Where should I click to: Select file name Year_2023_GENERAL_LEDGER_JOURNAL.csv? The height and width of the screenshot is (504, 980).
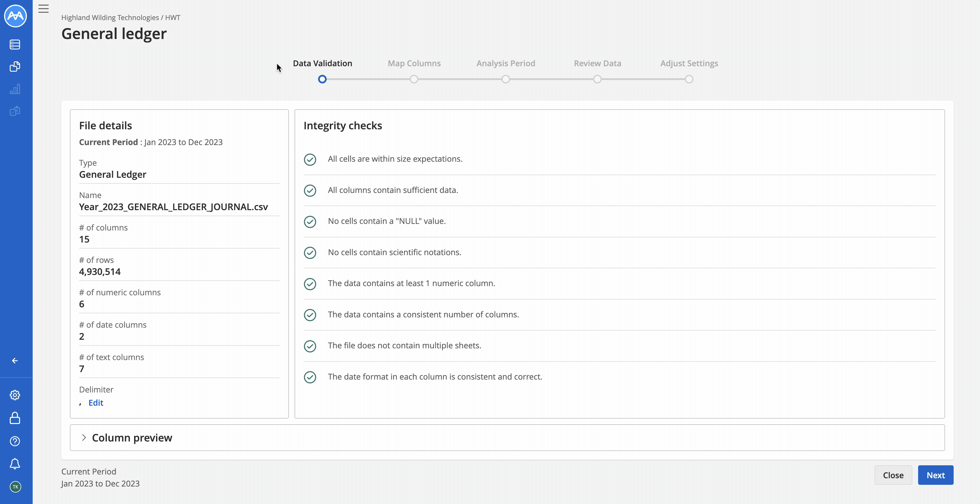click(173, 207)
